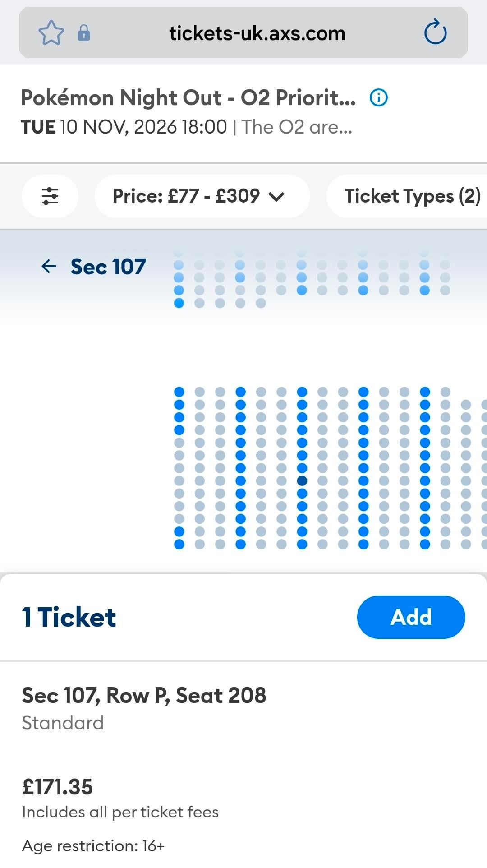Screen dimensions: 487x868
Task: Click the price dropdown chevron arrow
Action: click(x=276, y=197)
